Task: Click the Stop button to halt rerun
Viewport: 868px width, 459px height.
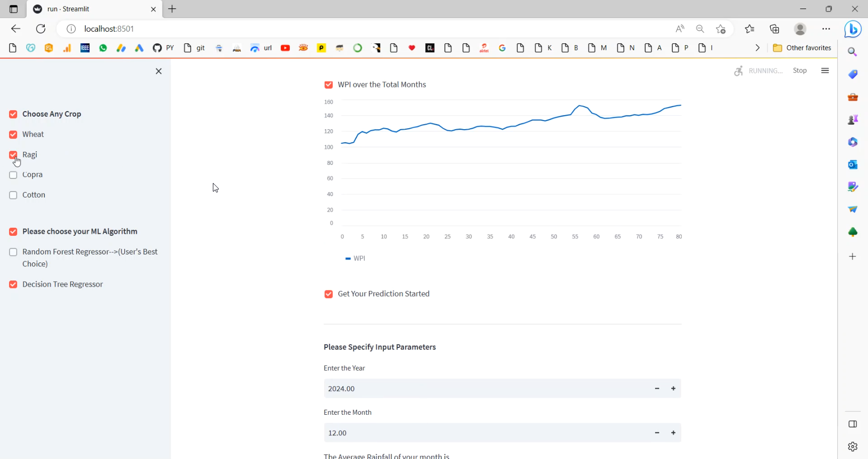Action: (x=800, y=70)
